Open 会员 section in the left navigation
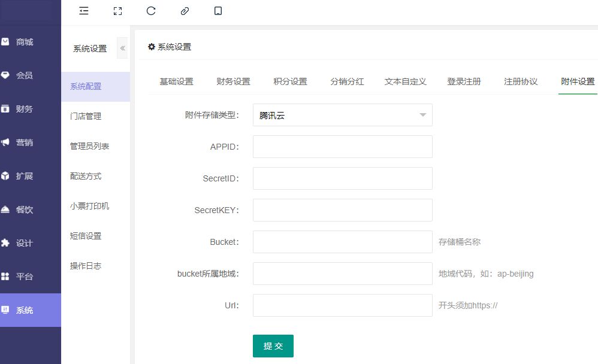The image size is (598, 364). point(25,75)
